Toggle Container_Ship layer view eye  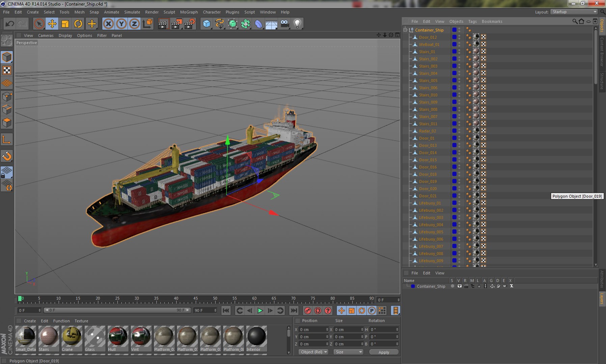tap(459, 286)
